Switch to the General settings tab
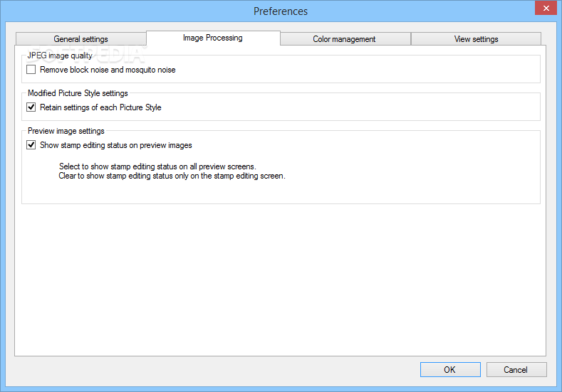The height and width of the screenshot is (392, 562). [81, 39]
